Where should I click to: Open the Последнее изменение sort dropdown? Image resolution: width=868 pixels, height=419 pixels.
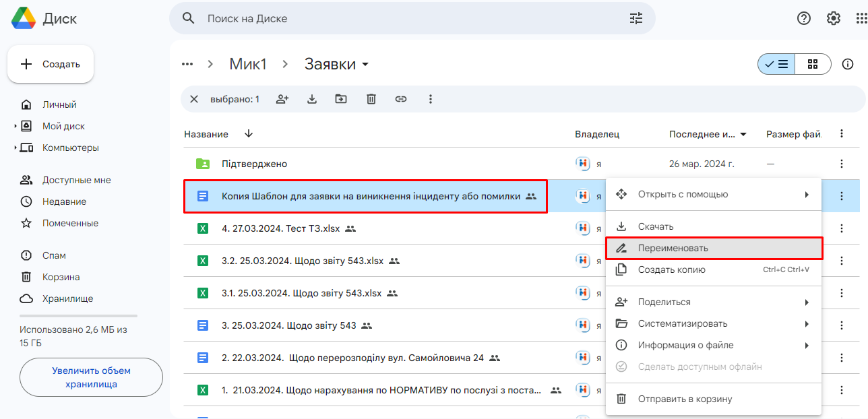(743, 134)
